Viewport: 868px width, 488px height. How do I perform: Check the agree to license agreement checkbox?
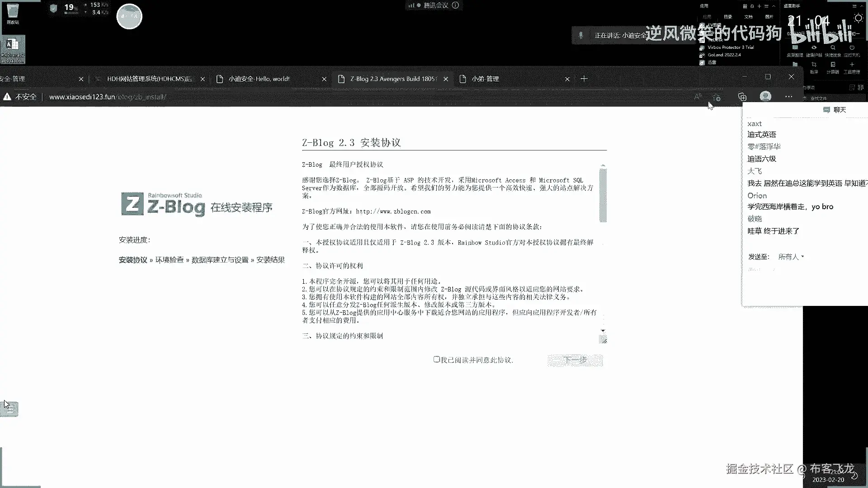click(436, 360)
